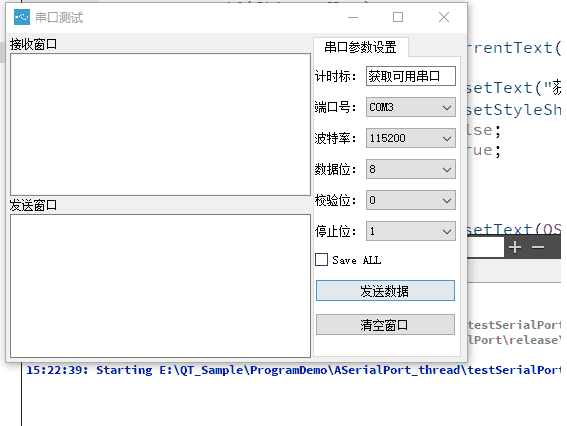
Task: Open the 数据位 dropdown showing 8
Action: [x=411, y=169]
